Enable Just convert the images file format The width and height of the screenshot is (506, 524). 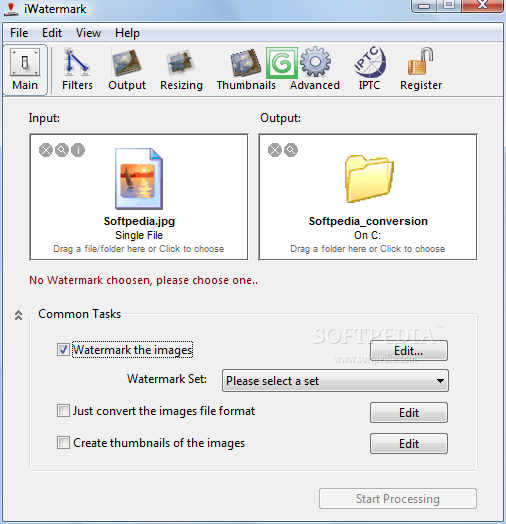point(63,411)
